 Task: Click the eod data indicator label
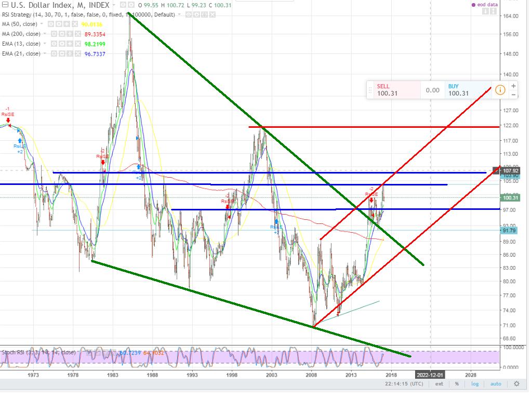485,4
